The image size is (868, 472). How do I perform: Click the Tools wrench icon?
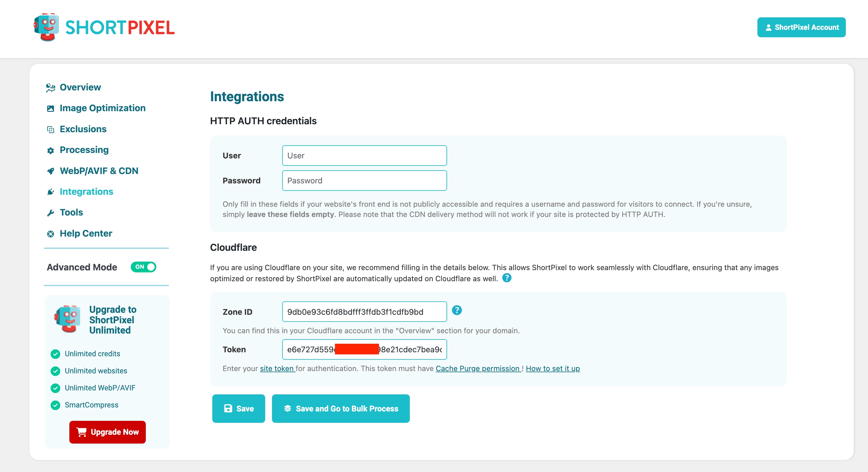pos(51,213)
